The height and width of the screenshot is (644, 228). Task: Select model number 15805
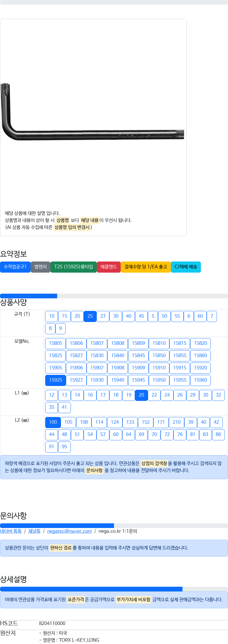click(55, 343)
